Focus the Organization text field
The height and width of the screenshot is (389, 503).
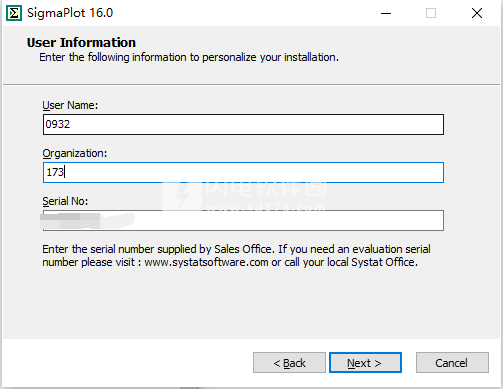[x=243, y=173]
